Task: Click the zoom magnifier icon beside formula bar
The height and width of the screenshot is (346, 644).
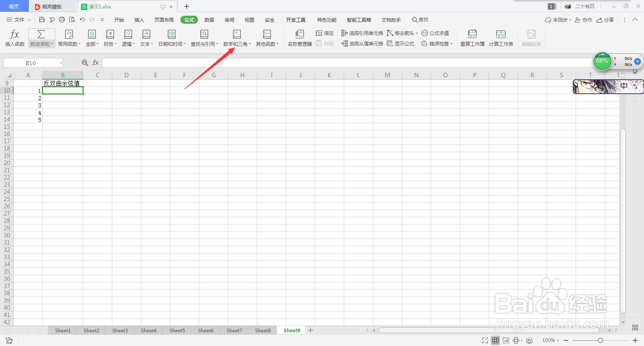Action: (85, 63)
